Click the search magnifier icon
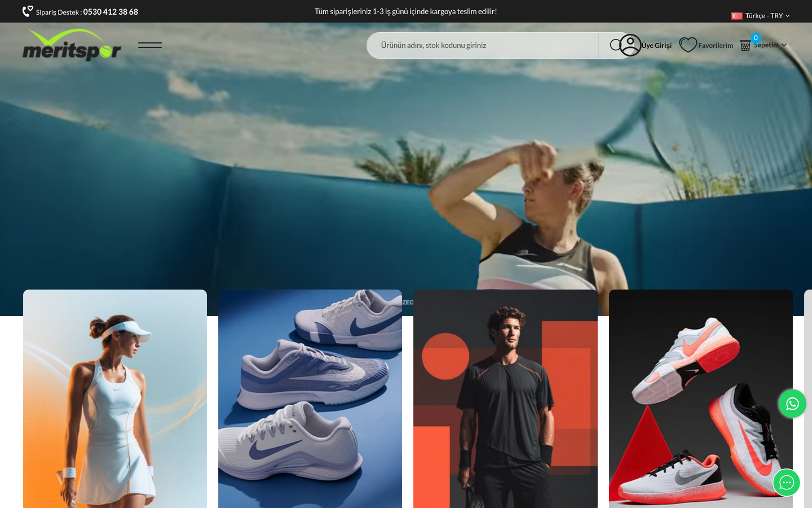812x508 pixels. tap(616, 45)
